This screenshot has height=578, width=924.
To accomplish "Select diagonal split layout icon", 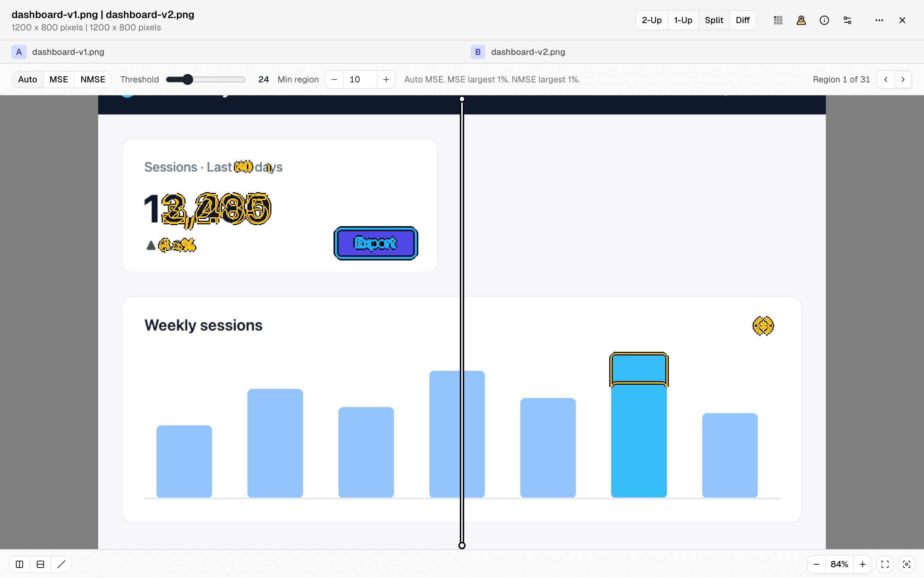I will pos(61,564).
